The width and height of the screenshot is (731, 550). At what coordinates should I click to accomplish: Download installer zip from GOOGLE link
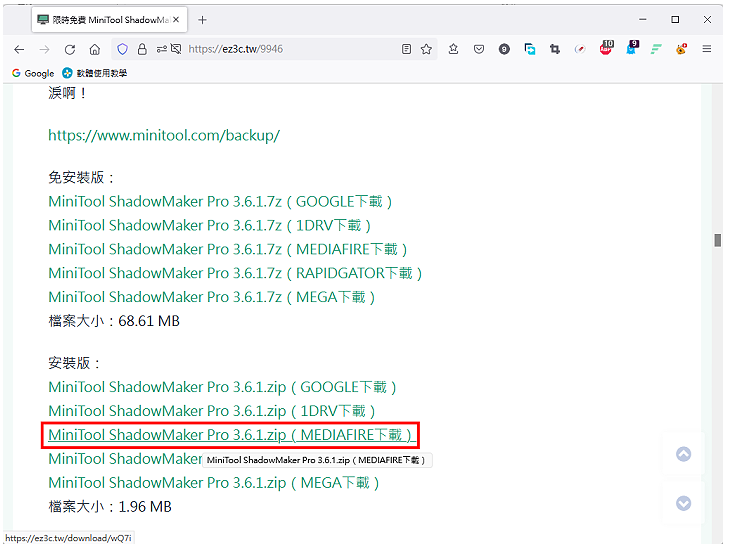[x=222, y=387]
